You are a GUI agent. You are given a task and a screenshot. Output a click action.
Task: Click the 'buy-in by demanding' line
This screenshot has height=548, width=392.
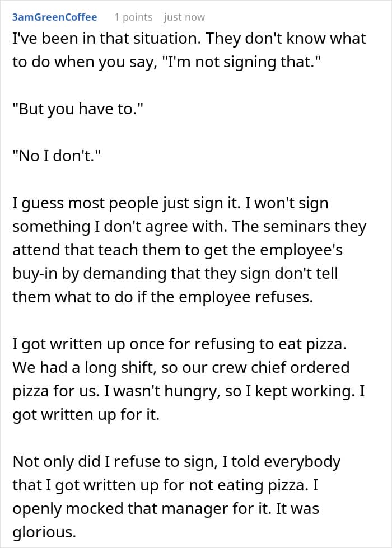175,273
